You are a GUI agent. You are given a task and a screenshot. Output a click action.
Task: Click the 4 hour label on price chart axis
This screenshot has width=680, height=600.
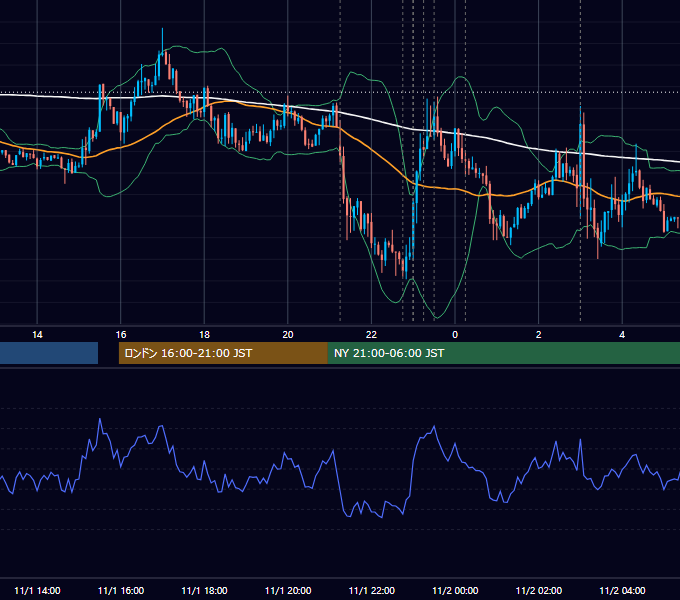622,335
